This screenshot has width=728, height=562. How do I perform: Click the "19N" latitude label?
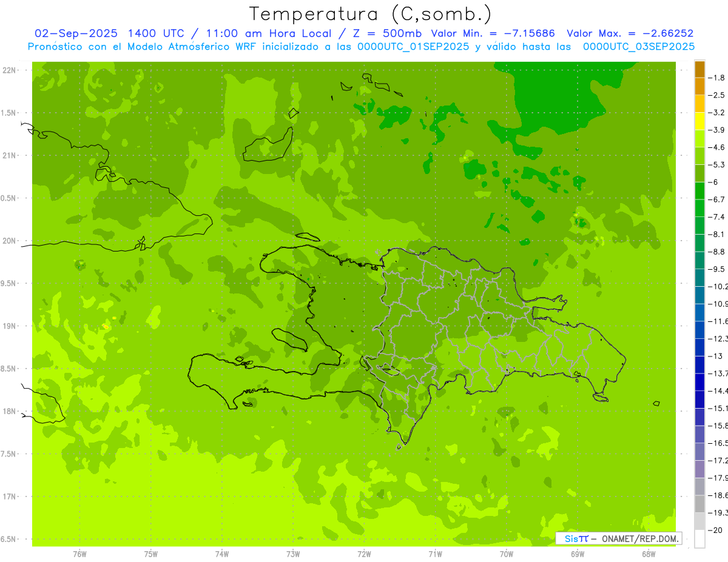pyautogui.click(x=10, y=326)
